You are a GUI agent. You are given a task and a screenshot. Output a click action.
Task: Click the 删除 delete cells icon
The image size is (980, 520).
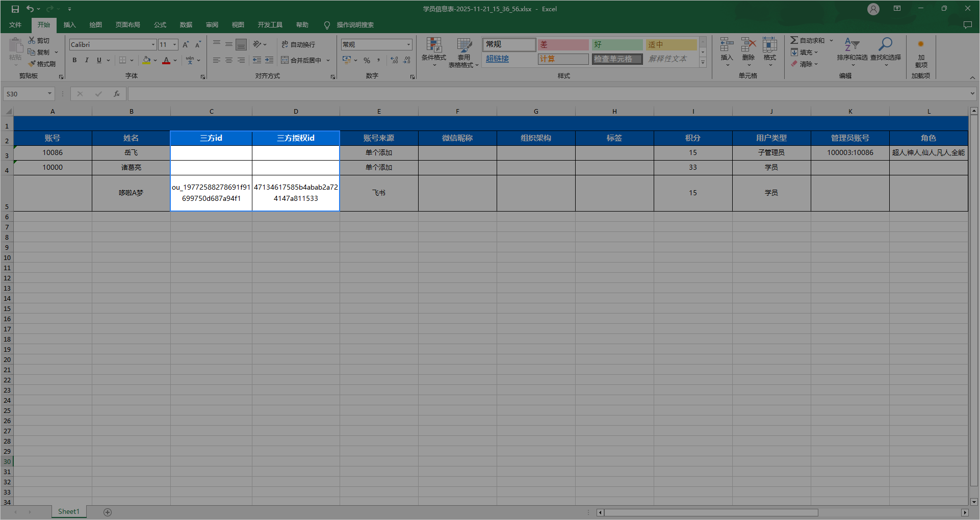coord(748,46)
